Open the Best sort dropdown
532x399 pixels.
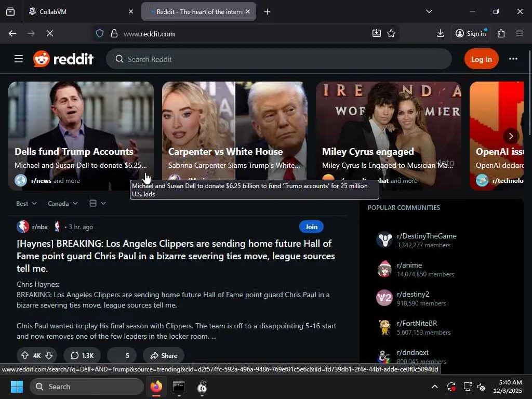coord(26,204)
